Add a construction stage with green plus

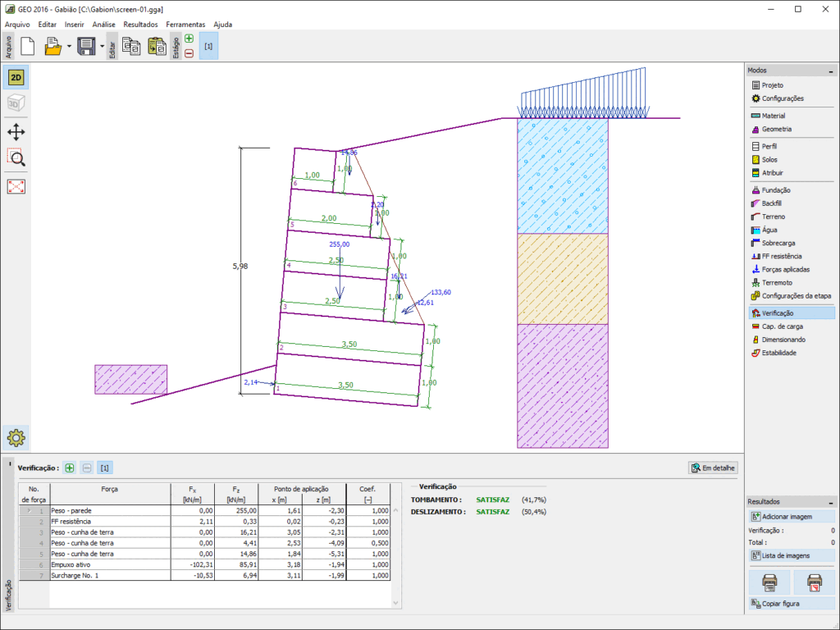pyautogui.click(x=189, y=39)
